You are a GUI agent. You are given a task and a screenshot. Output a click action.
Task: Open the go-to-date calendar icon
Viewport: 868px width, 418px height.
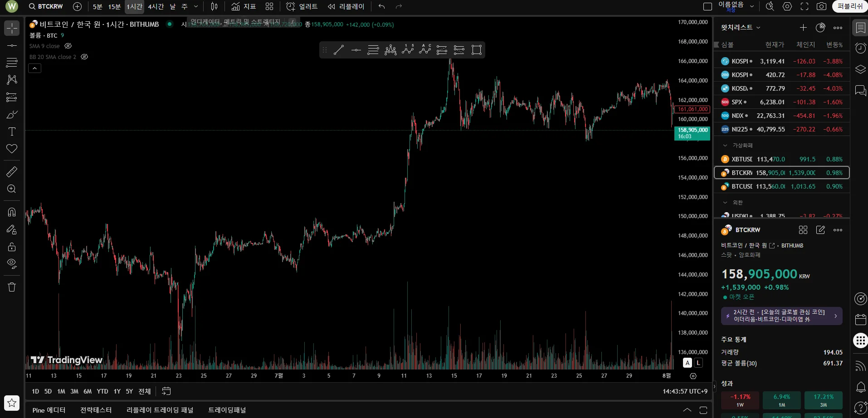click(x=166, y=391)
